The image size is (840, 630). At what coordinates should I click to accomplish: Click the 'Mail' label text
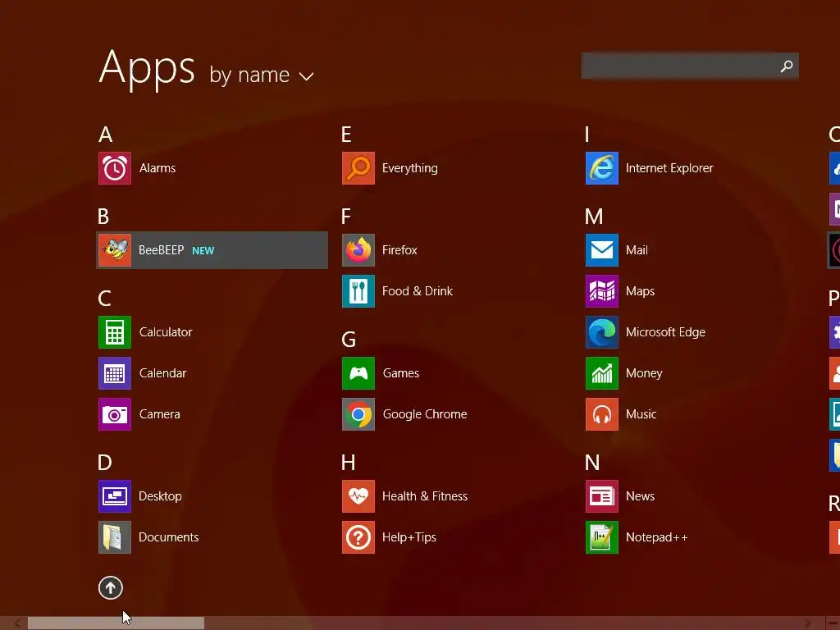[637, 250]
